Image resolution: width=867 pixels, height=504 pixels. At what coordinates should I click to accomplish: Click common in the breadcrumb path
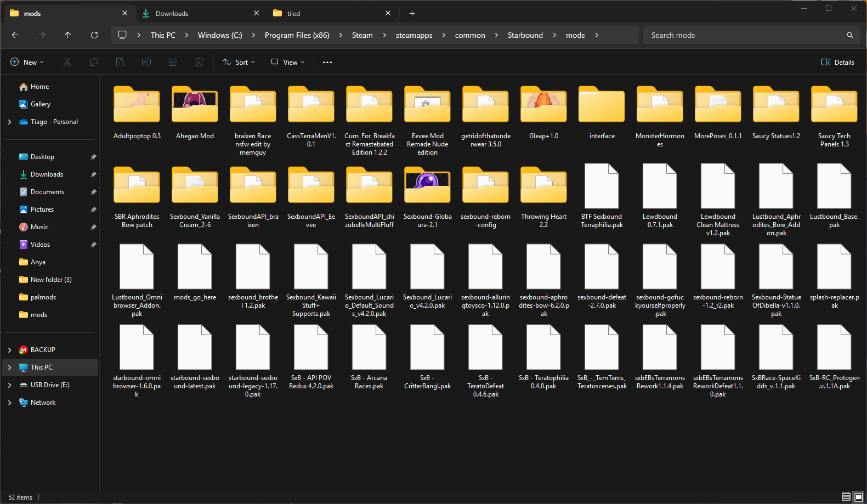470,35
